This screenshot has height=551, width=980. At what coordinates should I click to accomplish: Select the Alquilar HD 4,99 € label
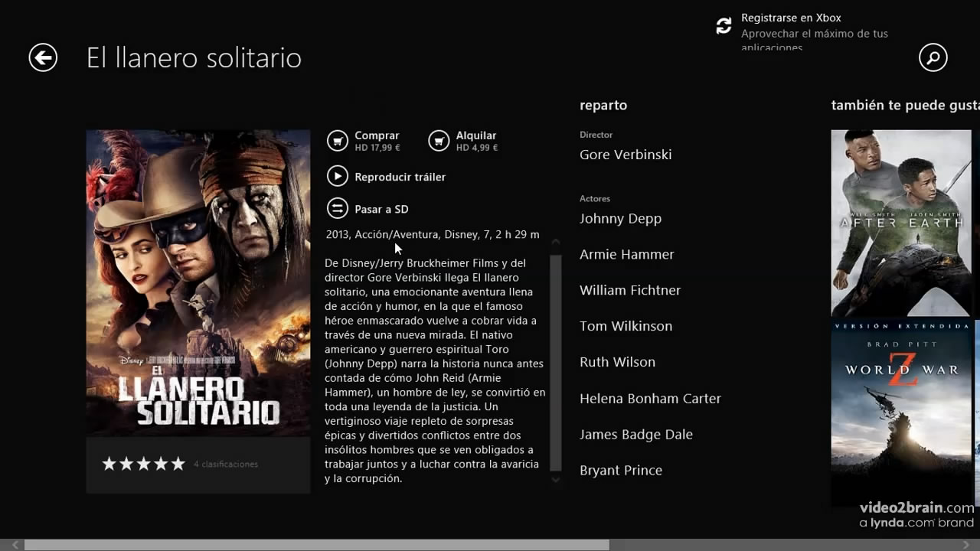point(477,141)
